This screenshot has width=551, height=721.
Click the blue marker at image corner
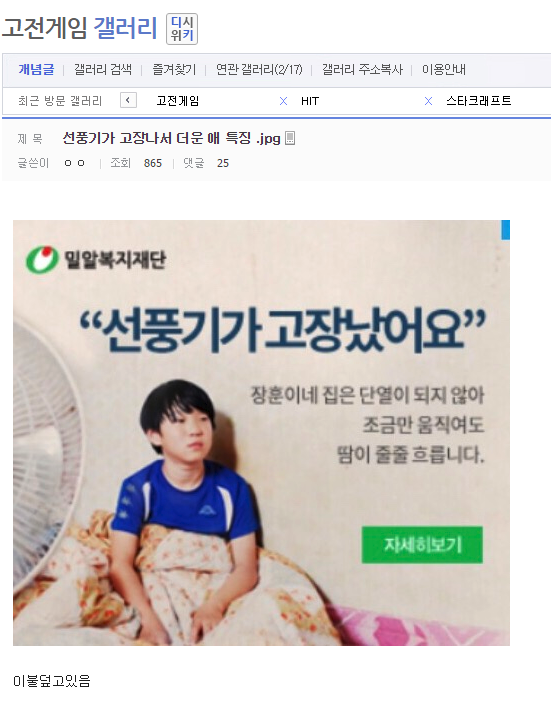coord(505,229)
